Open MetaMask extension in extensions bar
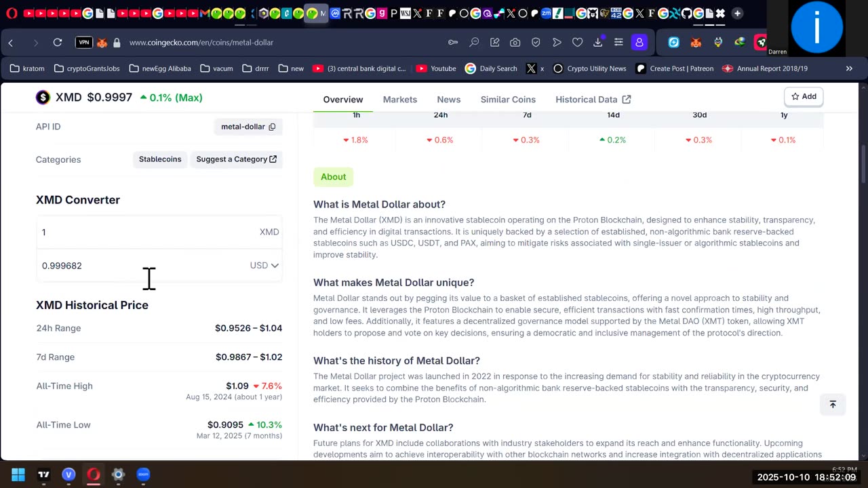 pos(696,43)
